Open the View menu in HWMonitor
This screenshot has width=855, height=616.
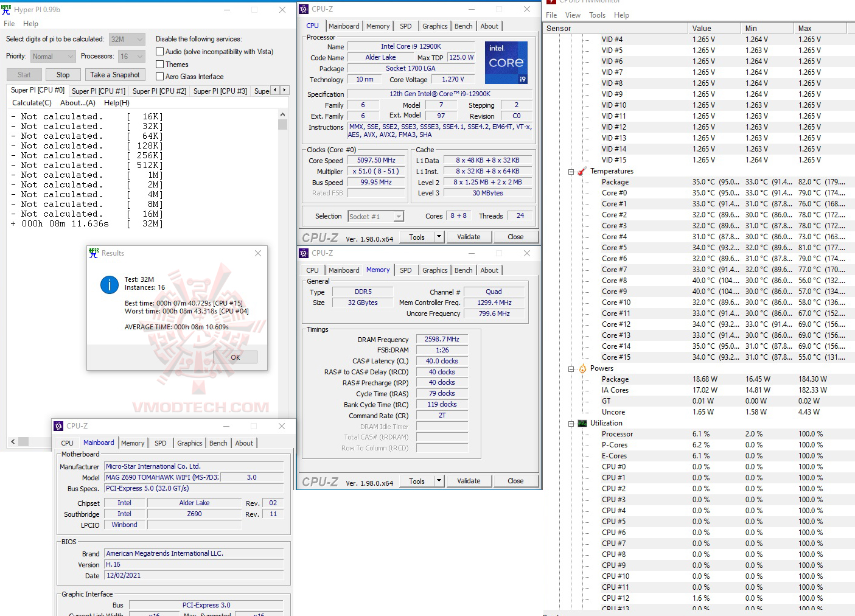pos(573,15)
